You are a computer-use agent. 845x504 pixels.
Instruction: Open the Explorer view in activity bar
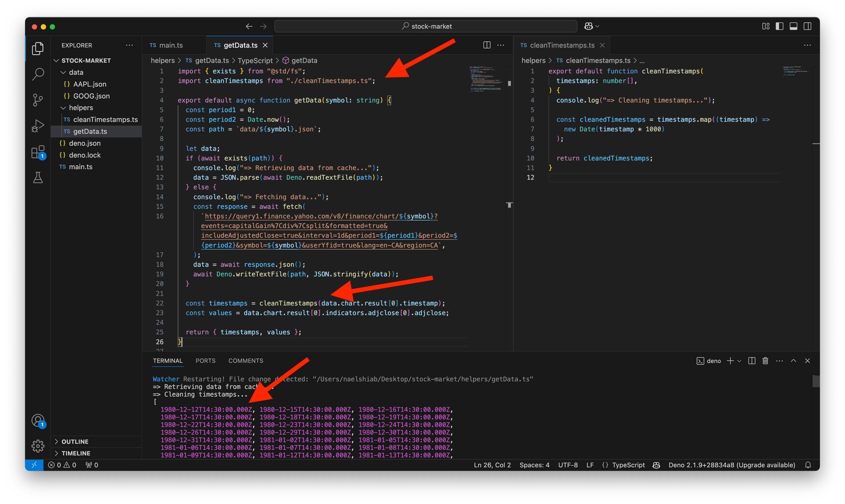(38, 48)
